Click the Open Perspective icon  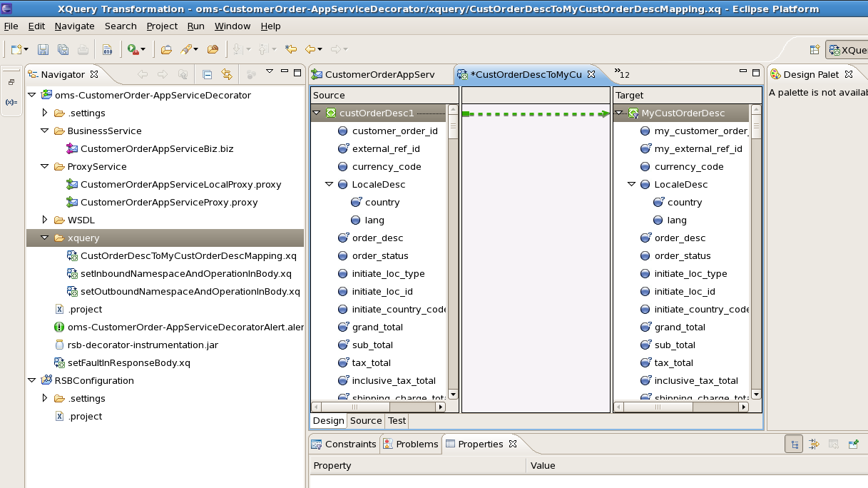(815, 50)
